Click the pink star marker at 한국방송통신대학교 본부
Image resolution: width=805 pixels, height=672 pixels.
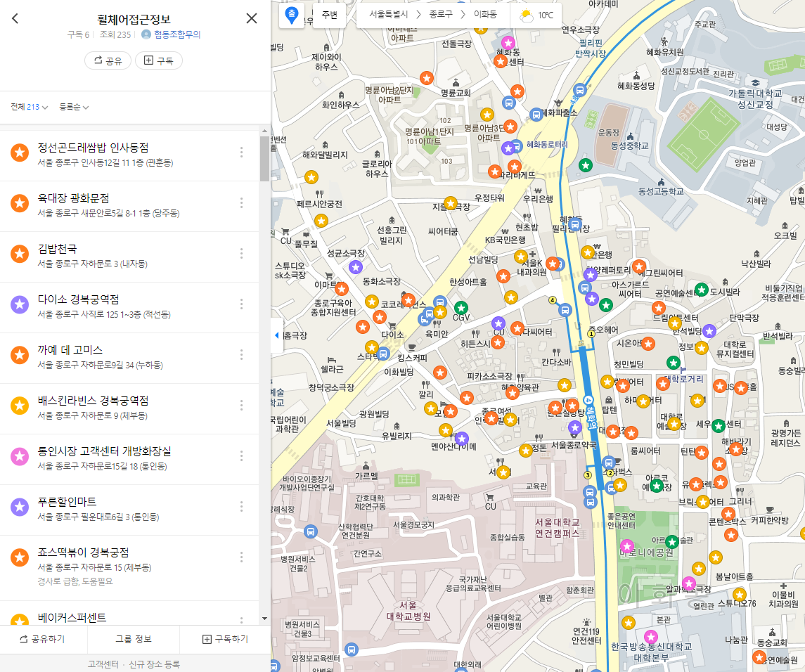point(651,637)
